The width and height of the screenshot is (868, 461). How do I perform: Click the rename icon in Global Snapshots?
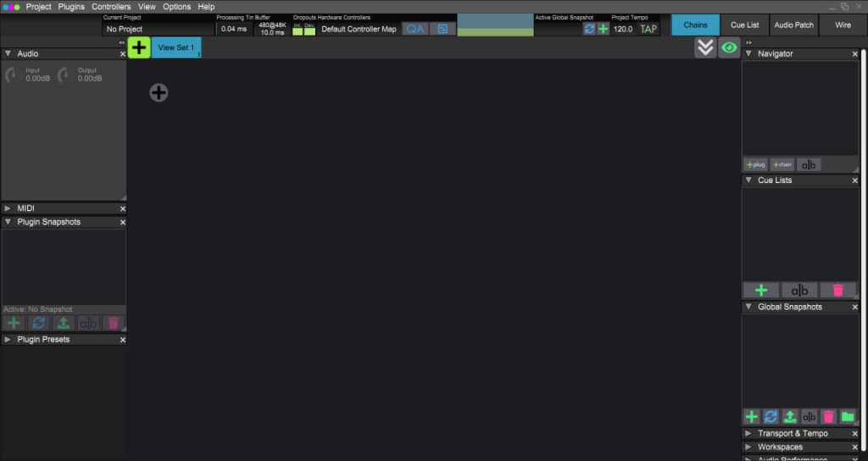[x=810, y=417]
